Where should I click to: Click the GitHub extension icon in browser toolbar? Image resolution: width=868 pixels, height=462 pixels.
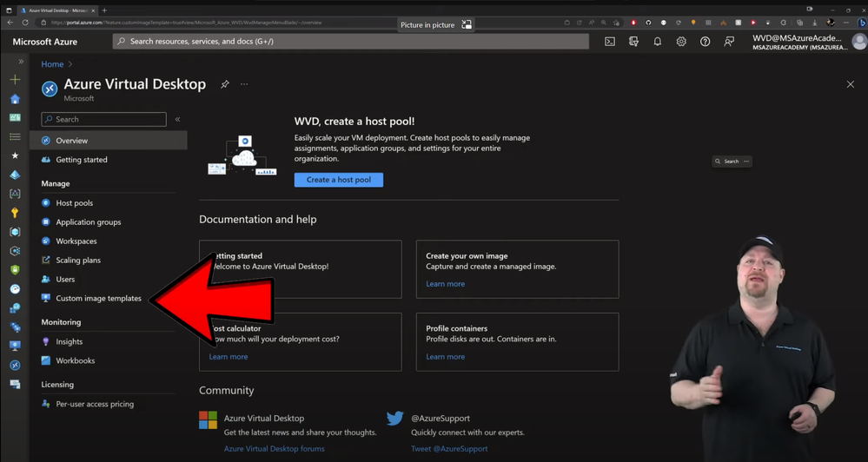[x=648, y=23]
